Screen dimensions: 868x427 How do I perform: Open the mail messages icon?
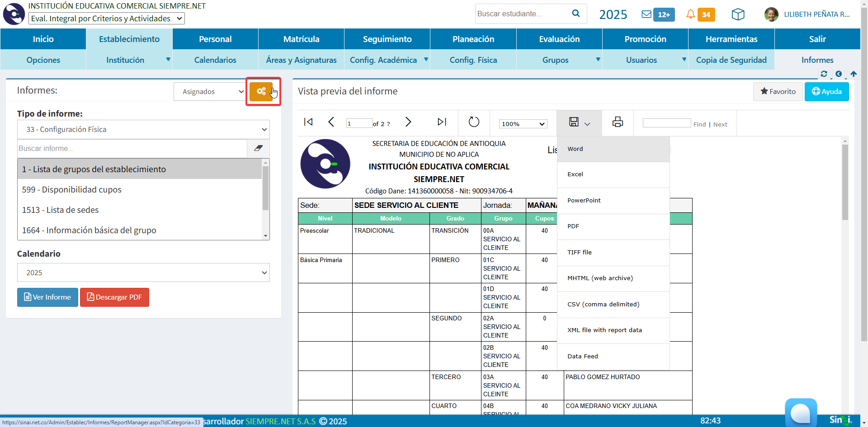click(646, 14)
